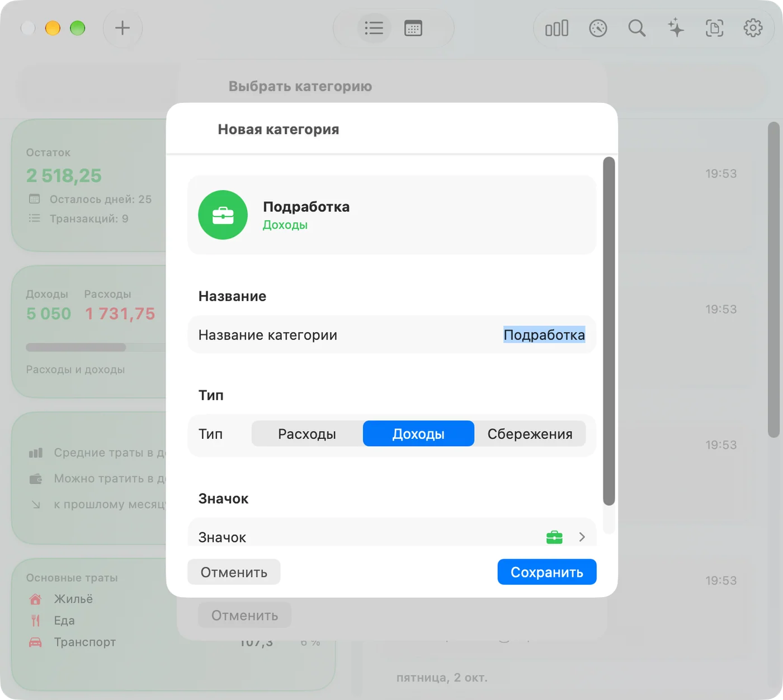Click Отменить in the Выбрать категорию sheet behind
This screenshot has height=700, width=783.
244,615
